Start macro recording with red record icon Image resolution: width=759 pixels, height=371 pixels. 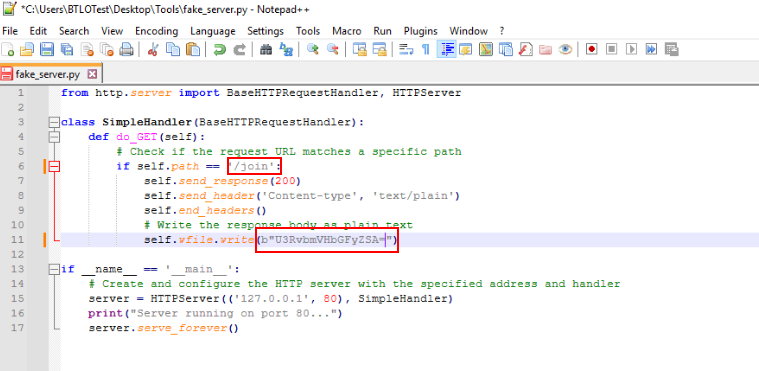pos(591,49)
